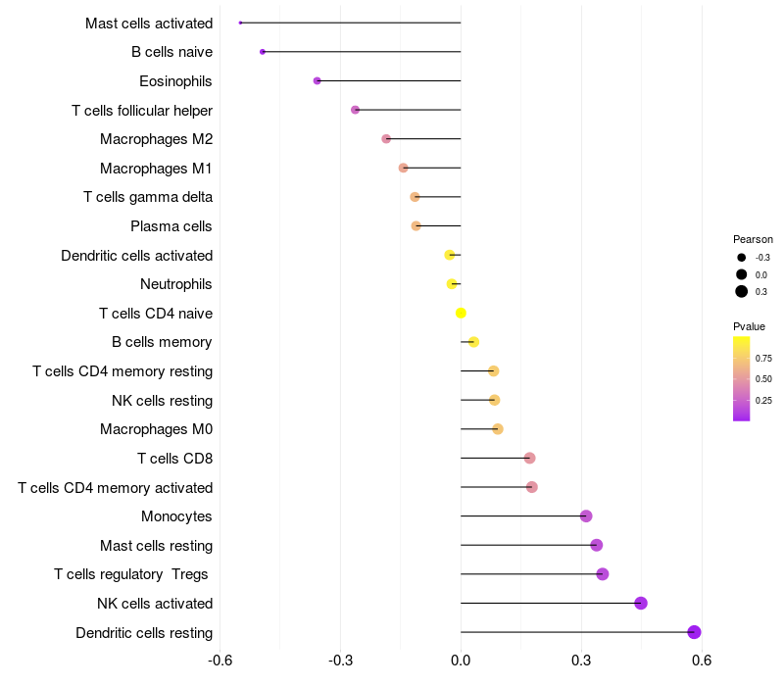Image resolution: width=784 pixels, height=686 pixels.
Task: Select the B cells naive dot
Action: click(x=263, y=51)
